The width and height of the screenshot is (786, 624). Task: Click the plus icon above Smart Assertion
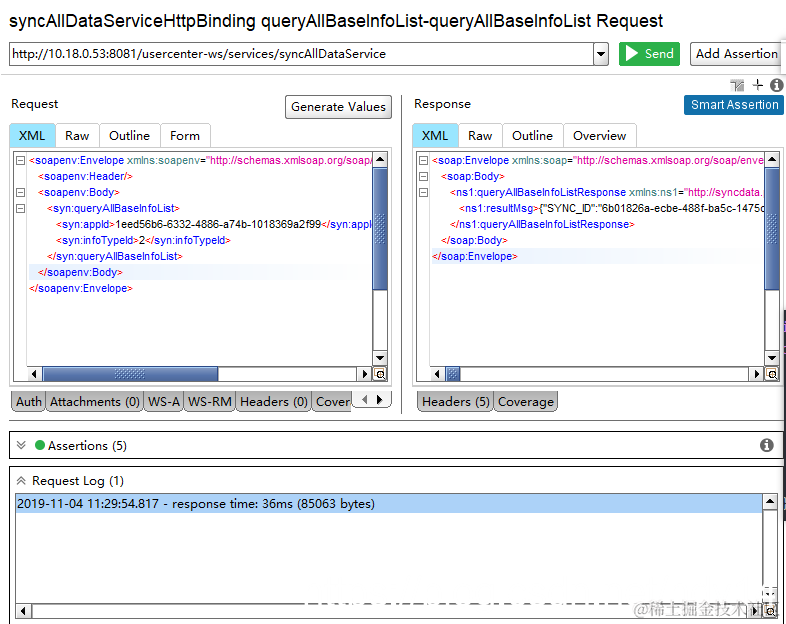pos(758,85)
